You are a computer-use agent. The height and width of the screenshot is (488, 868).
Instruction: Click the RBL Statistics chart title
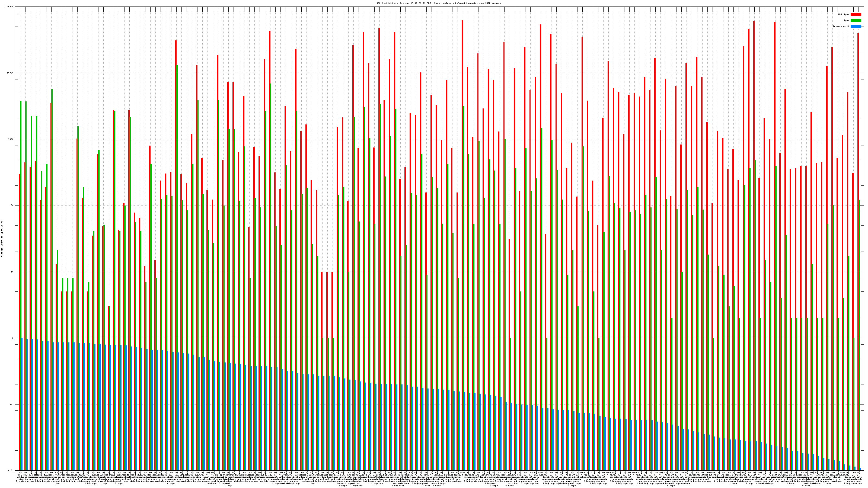tap(439, 3)
